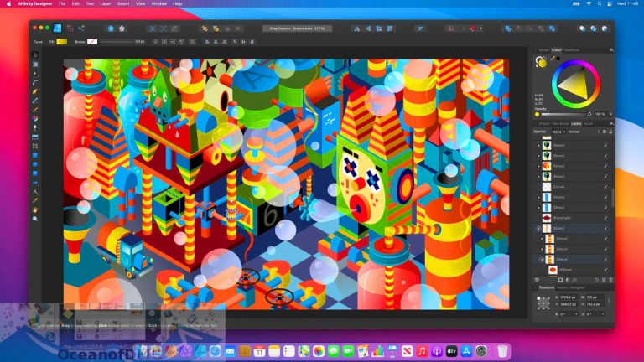This screenshot has height=362, width=644.
Task: Toggle visibility checkbox of (Curve) layer
Action: pos(605,187)
